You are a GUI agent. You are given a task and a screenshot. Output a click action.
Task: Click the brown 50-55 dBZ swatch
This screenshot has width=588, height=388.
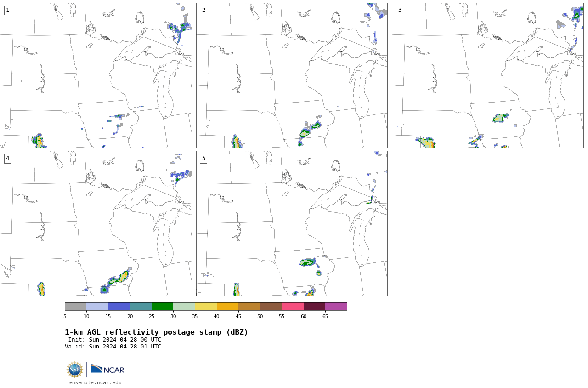click(271, 307)
